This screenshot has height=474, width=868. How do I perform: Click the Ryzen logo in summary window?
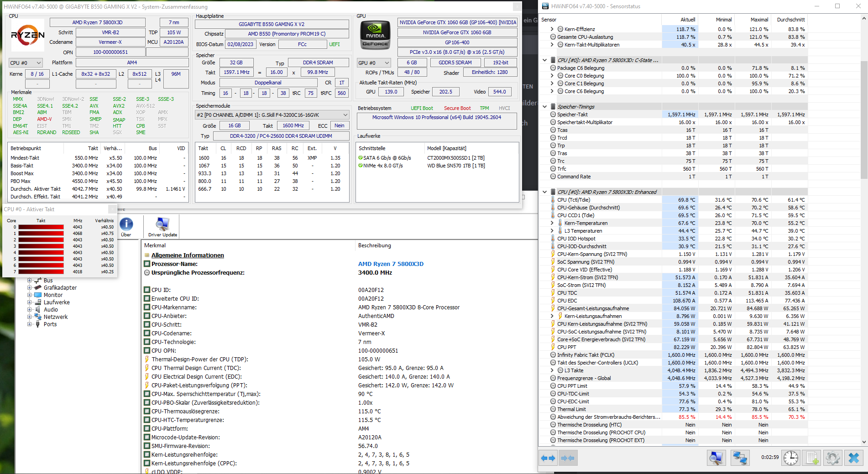pos(28,35)
